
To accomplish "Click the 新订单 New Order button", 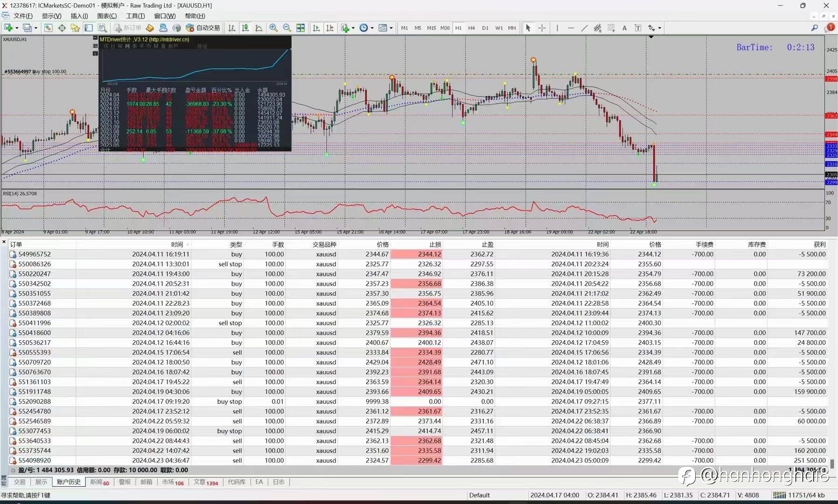I will pos(128,28).
